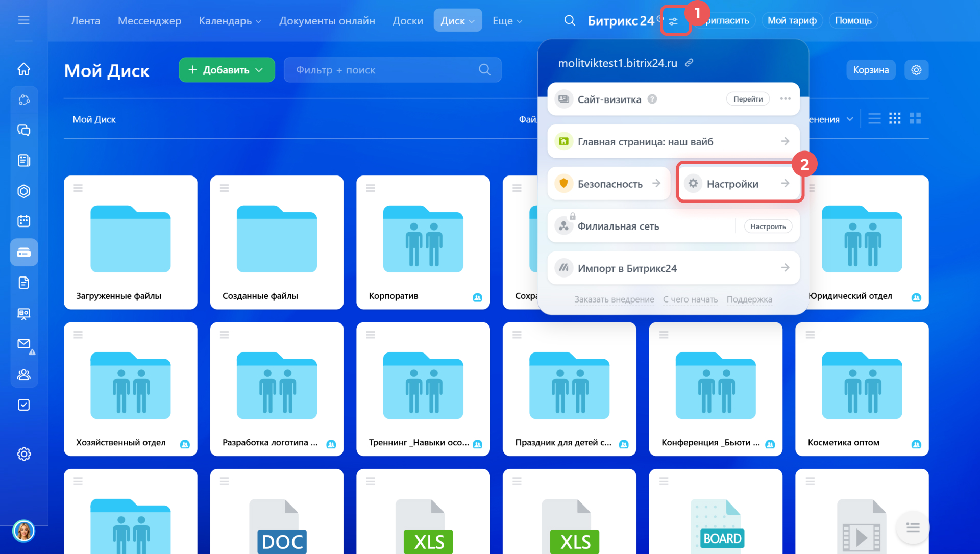Open the mail icon in the sidebar
The height and width of the screenshot is (554, 980).
tap(23, 344)
